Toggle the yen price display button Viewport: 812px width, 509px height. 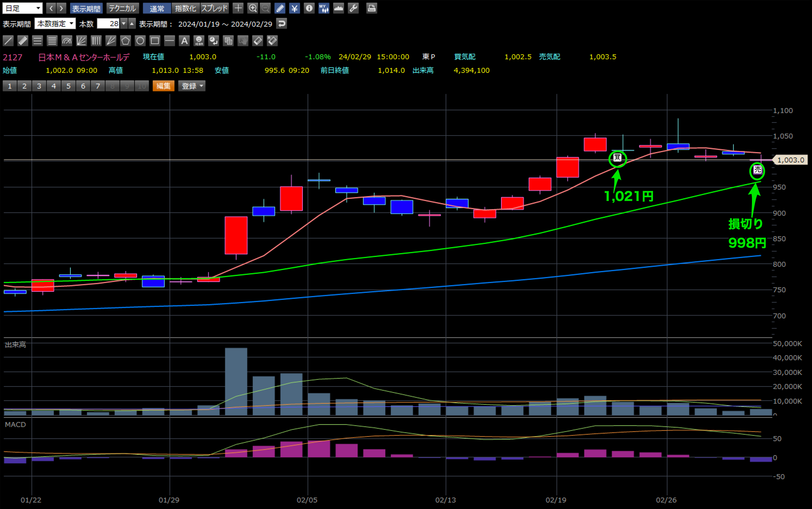294,8
